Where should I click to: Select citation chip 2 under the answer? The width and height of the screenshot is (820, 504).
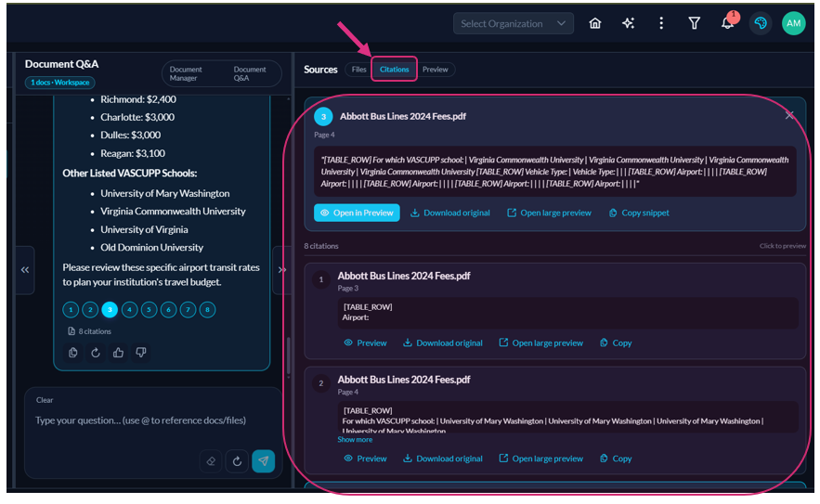click(90, 309)
